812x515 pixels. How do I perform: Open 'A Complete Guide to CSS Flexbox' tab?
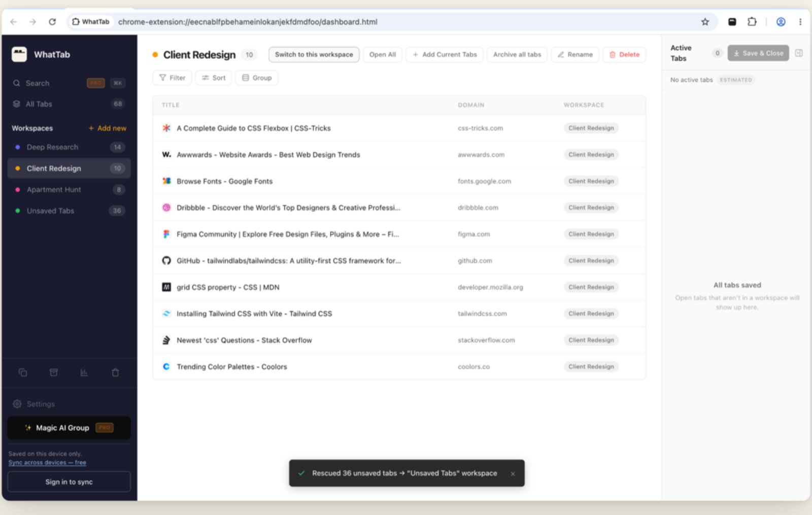pyautogui.click(x=399, y=128)
